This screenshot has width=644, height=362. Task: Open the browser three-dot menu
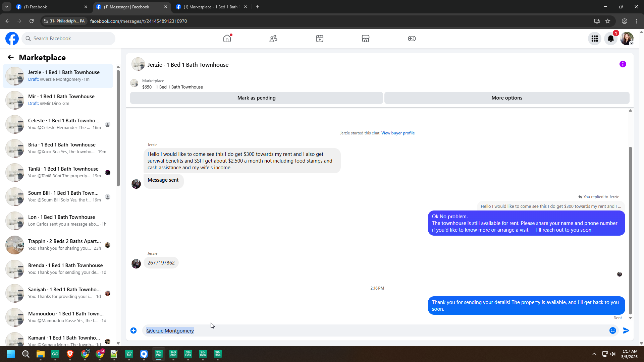pyautogui.click(x=637, y=21)
